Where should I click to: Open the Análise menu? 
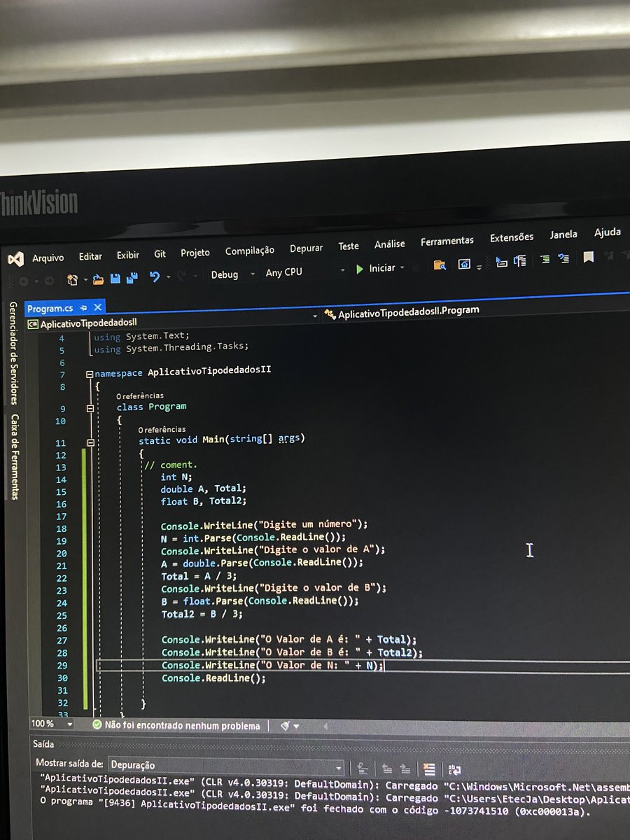click(x=390, y=244)
